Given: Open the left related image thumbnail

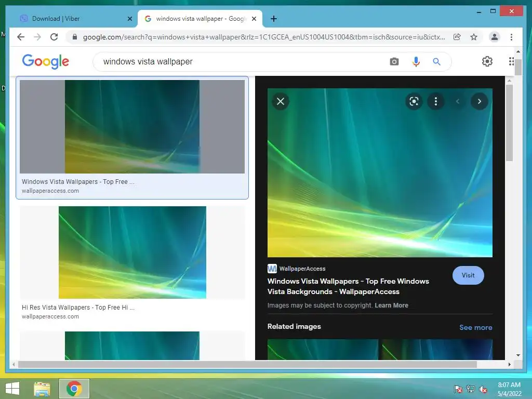Looking at the screenshot, I should coord(322,350).
